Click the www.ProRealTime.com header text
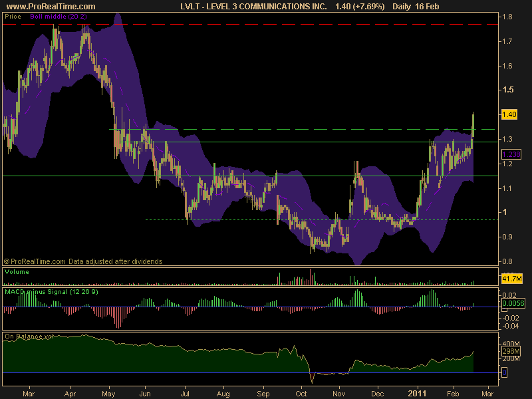The width and height of the screenshot is (532, 399). point(51,7)
